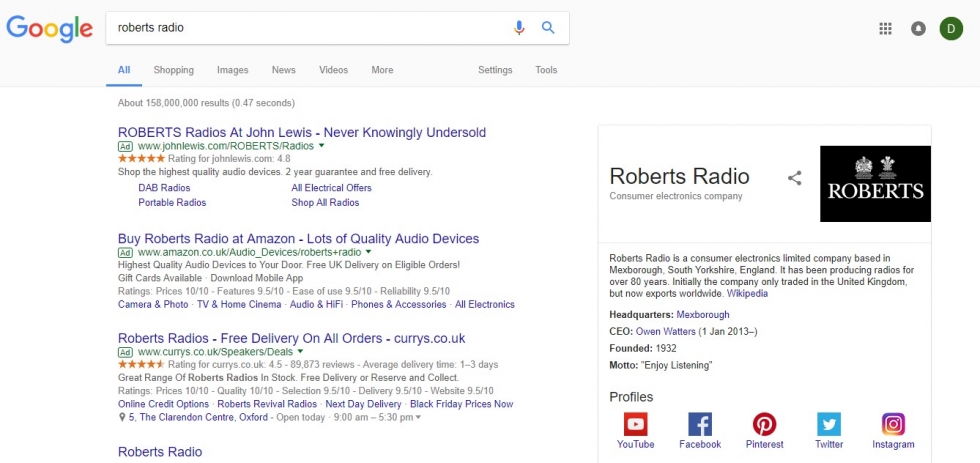Open the Roberts Pinterest profile icon

764,424
